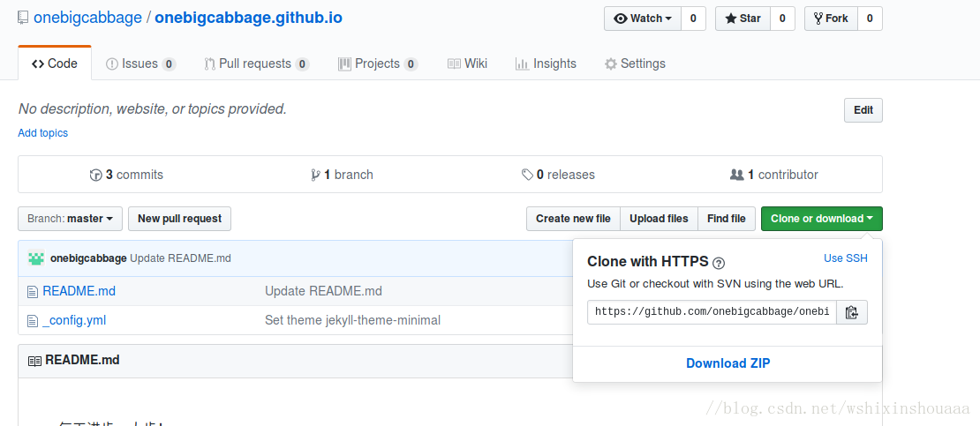This screenshot has height=426, width=980.
Task: Open the README.md file
Action: pos(79,292)
